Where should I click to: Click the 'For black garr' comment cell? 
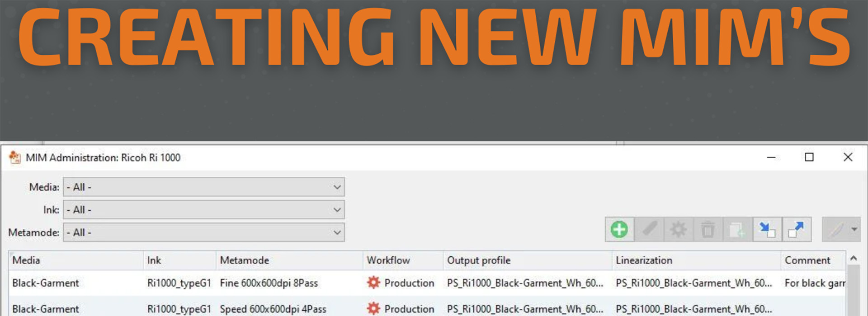pos(815,283)
